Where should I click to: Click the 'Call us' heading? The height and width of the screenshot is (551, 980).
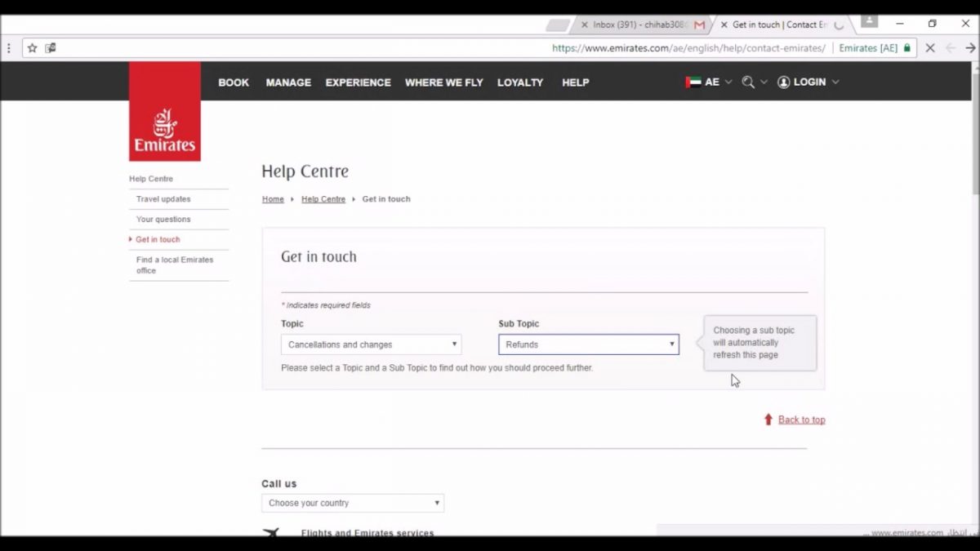279,483
